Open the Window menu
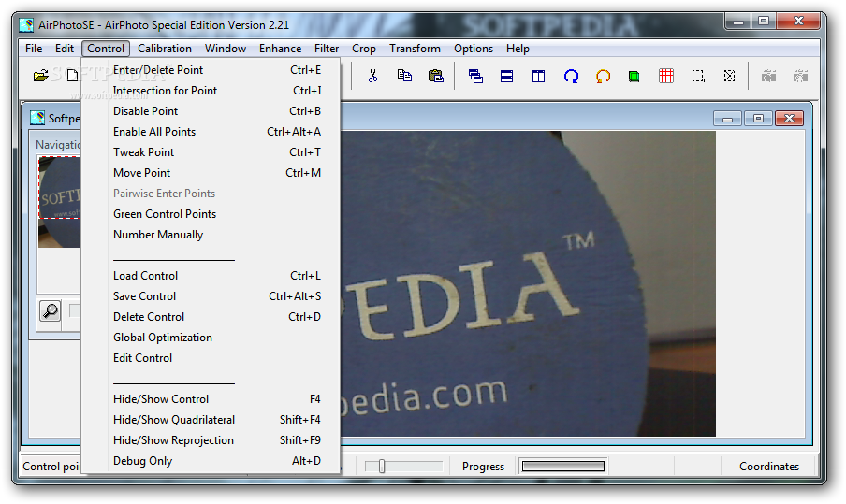The image size is (846, 504). pos(226,49)
